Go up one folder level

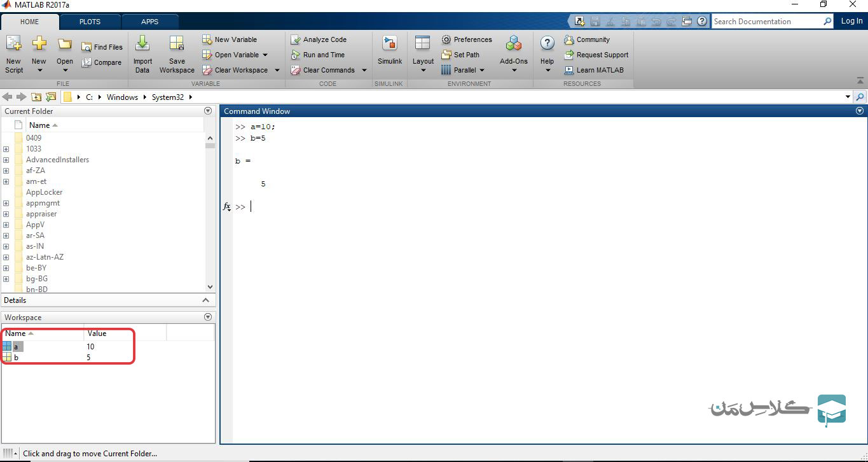(36, 97)
